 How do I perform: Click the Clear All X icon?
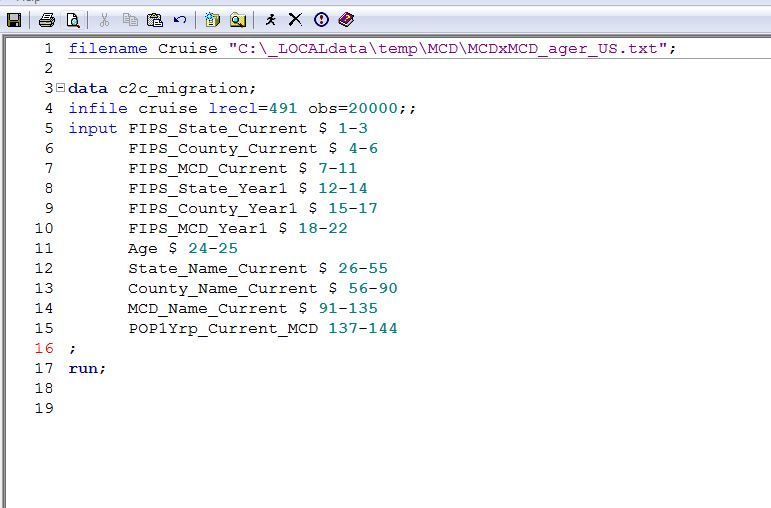coord(295,20)
